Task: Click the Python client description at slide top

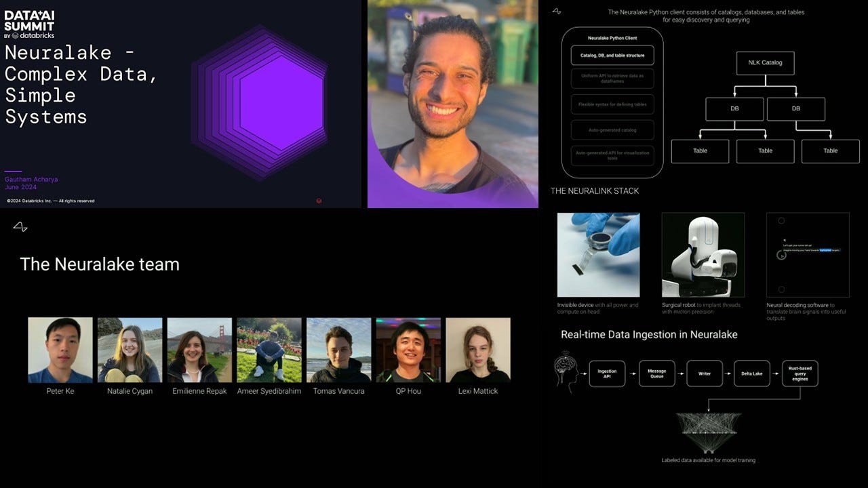Action: [x=706, y=16]
